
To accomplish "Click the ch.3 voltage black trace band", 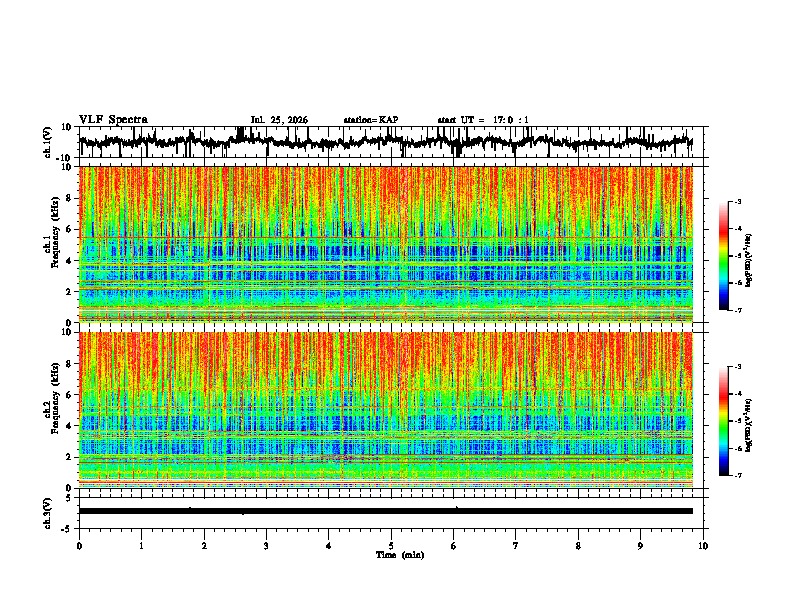I will [x=386, y=511].
